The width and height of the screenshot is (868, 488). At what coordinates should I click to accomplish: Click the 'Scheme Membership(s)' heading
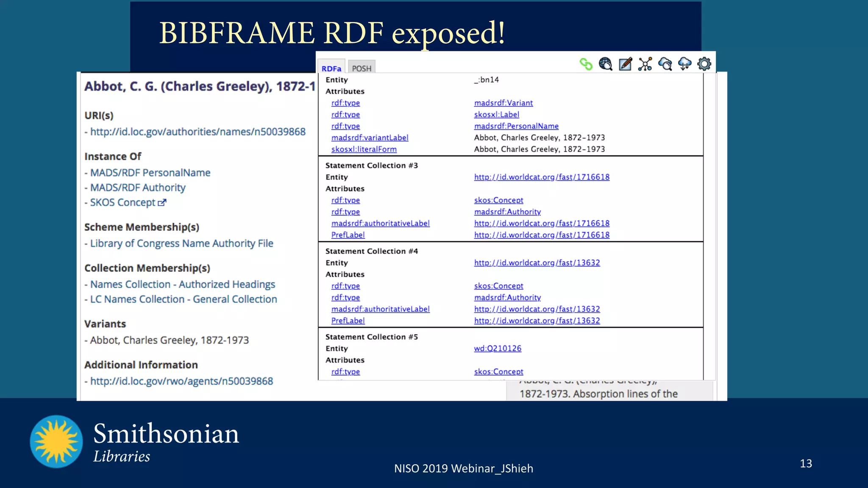pos(142,227)
